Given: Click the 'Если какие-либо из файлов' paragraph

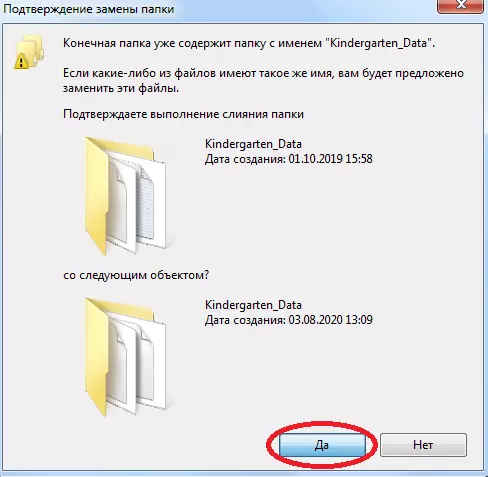Looking at the screenshot, I should (x=263, y=81).
